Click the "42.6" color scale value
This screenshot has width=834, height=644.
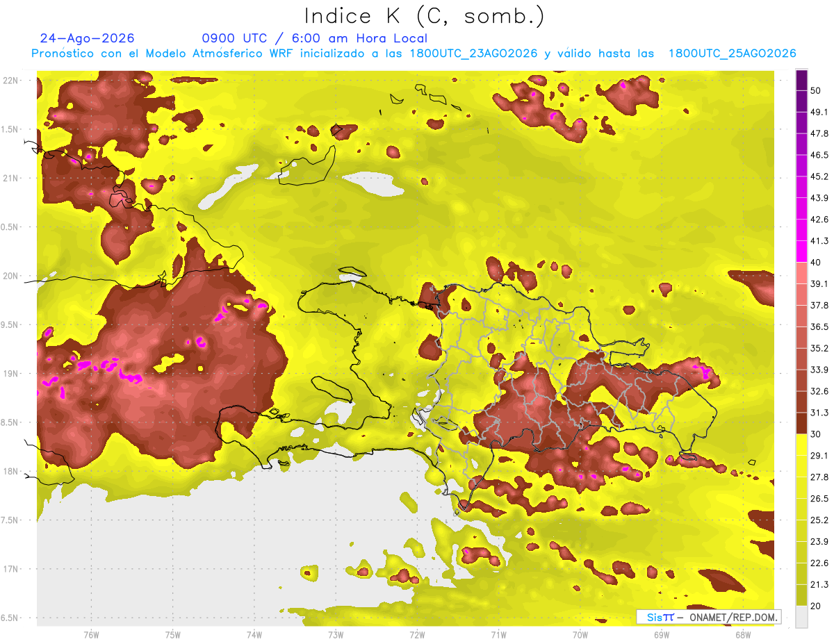(x=819, y=220)
